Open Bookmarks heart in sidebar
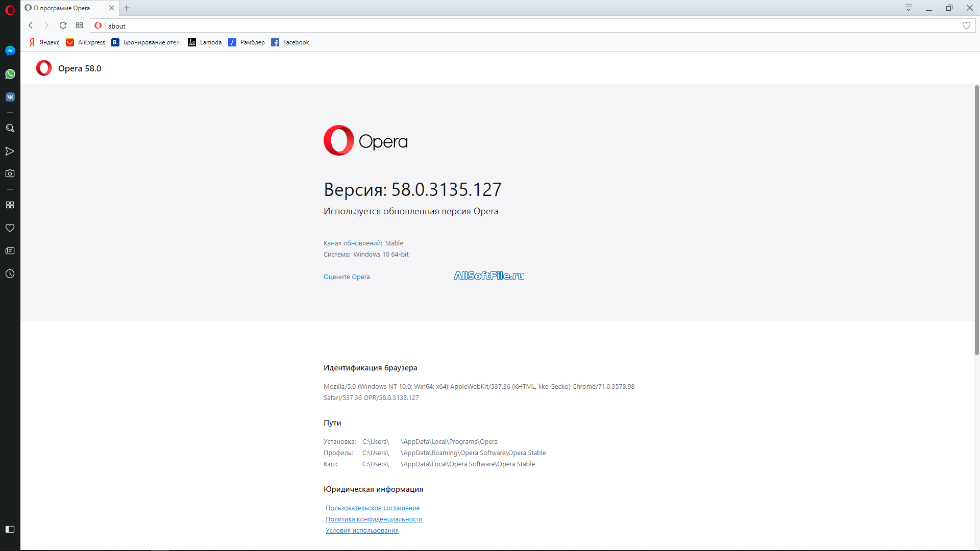The height and width of the screenshot is (551, 980). (10, 228)
